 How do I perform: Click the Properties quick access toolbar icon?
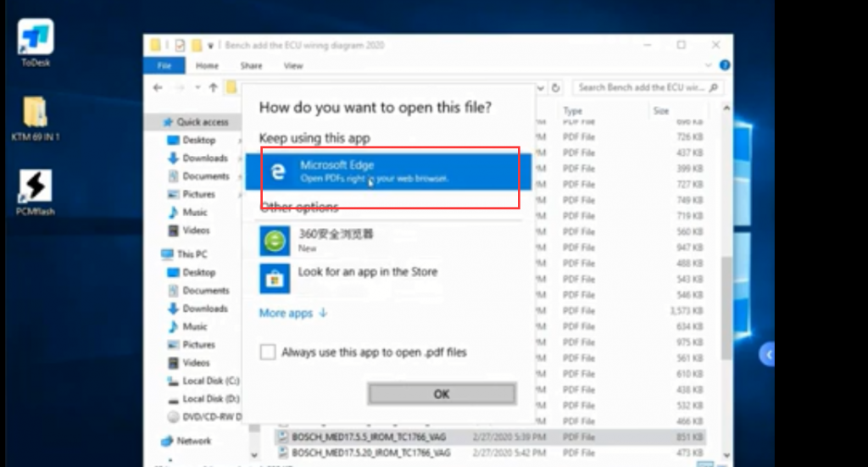(180, 46)
